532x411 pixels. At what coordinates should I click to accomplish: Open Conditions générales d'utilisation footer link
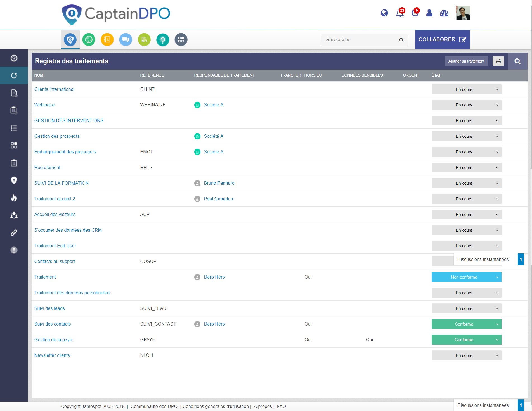tap(216, 407)
